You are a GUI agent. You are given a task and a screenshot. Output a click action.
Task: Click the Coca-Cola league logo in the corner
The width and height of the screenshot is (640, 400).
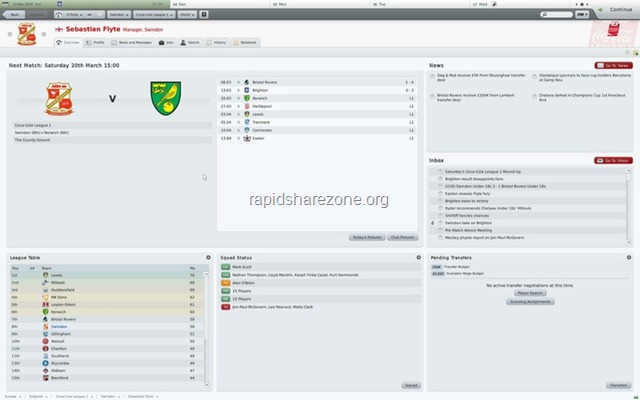[x=613, y=34]
